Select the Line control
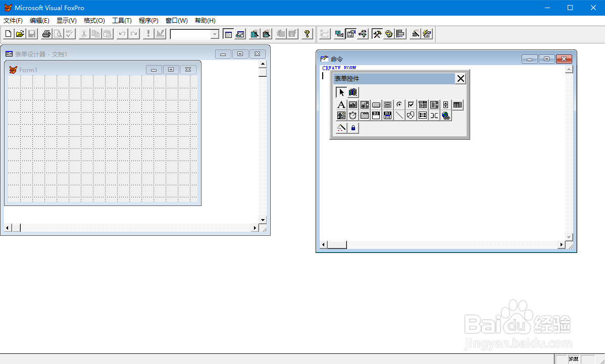Image resolution: width=605 pixels, height=364 pixels. pos(399,115)
